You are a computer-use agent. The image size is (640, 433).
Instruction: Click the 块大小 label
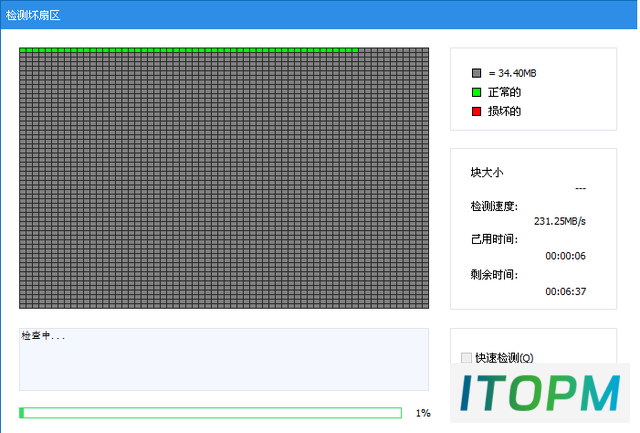[x=487, y=173]
